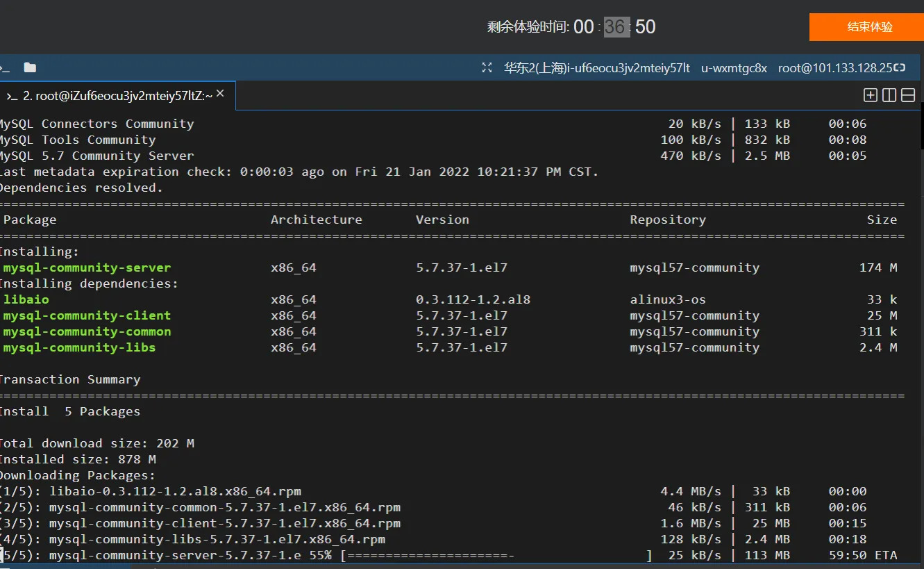This screenshot has height=569, width=924.
Task: Click the download progress bar at 55%
Action: [x=496, y=555]
